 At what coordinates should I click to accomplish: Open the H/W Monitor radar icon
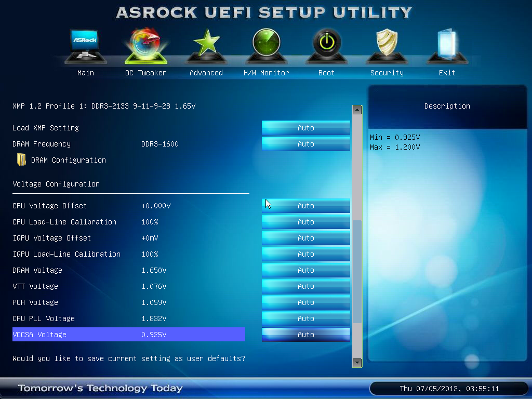click(267, 46)
